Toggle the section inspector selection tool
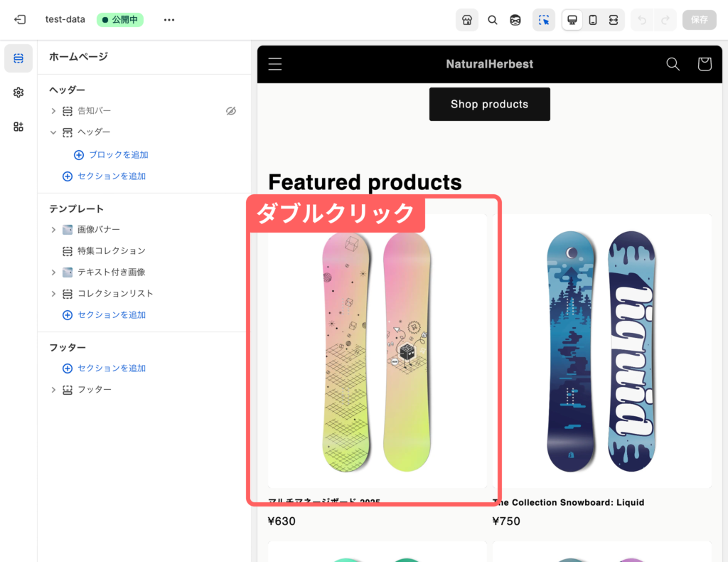The image size is (728, 562). [544, 20]
